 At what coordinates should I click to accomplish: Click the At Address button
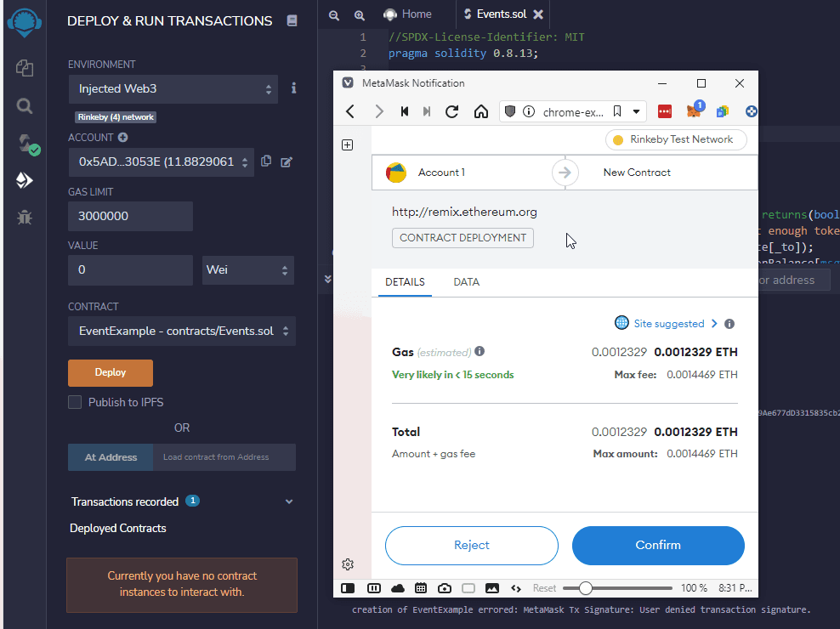(x=111, y=457)
